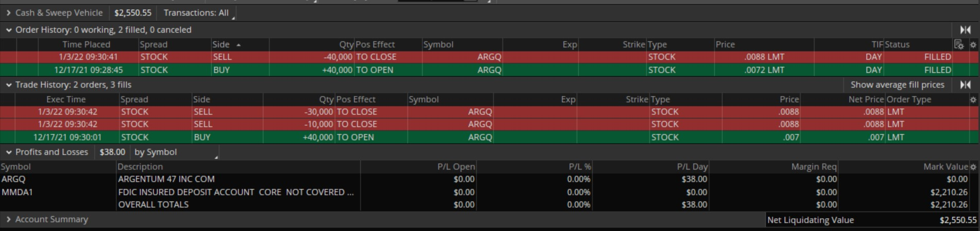
Task: Collapse the Profits and Losses section
Action: pyautogui.click(x=8, y=152)
